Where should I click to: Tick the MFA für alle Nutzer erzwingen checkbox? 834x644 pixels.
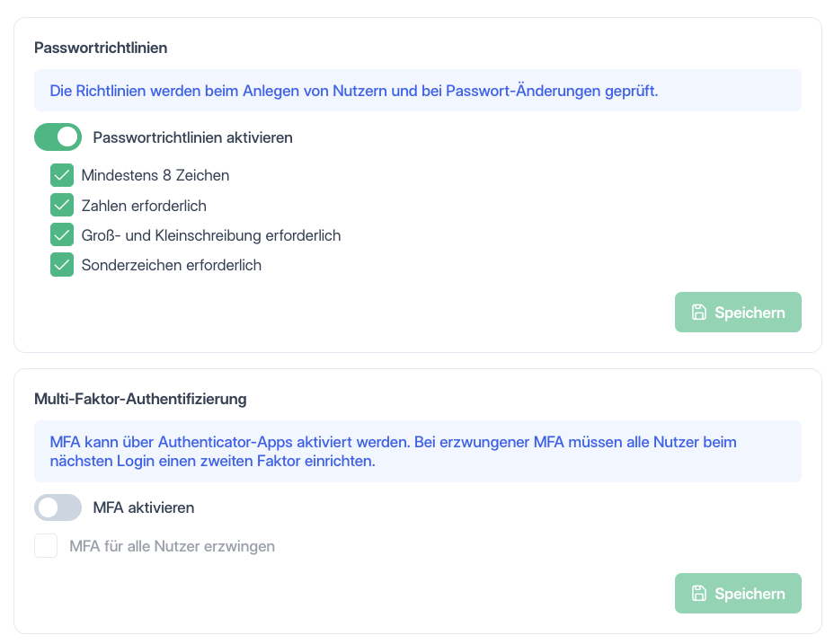(x=46, y=546)
